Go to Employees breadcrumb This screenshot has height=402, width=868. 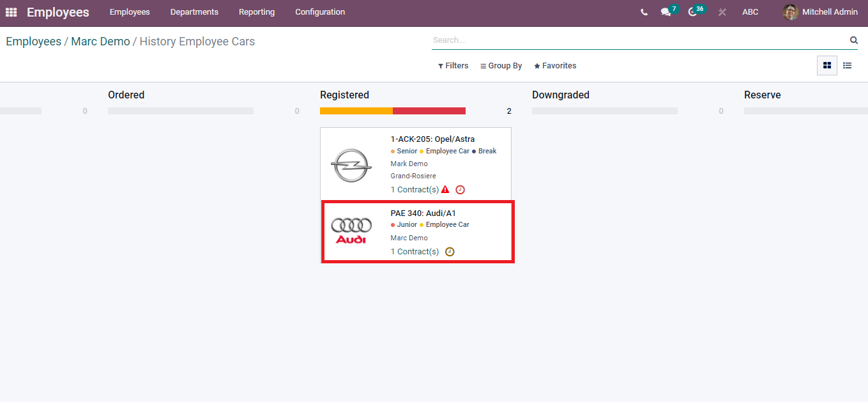point(34,42)
